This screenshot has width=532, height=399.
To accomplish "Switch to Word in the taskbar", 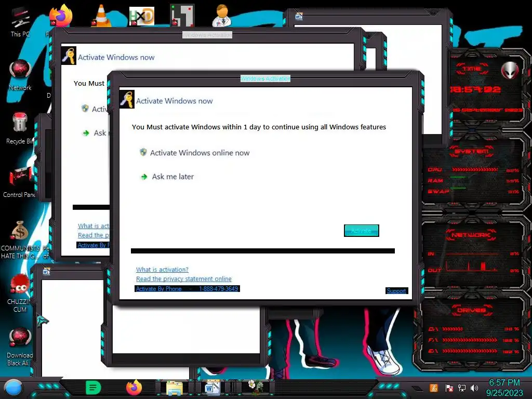I will click(212, 388).
